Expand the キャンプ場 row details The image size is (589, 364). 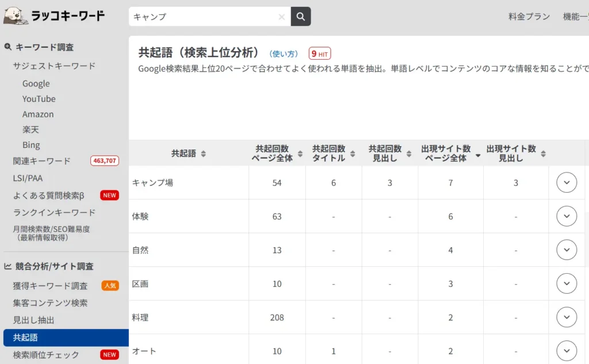click(567, 183)
